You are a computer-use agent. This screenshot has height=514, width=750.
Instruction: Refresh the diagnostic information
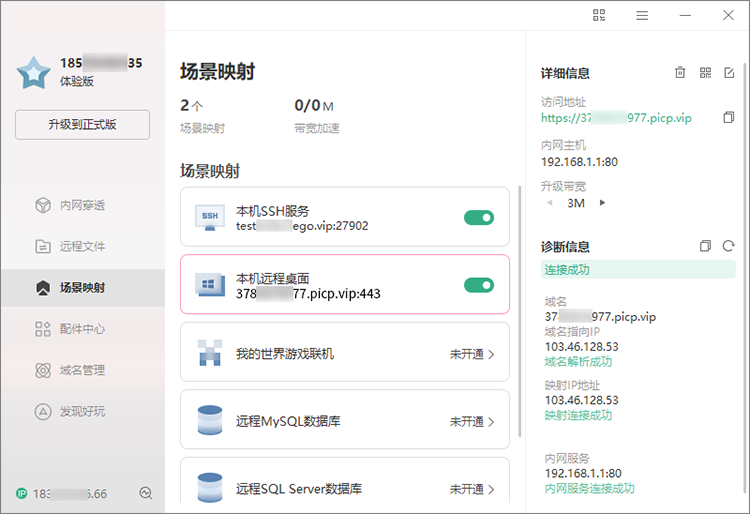[x=729, y=246]
